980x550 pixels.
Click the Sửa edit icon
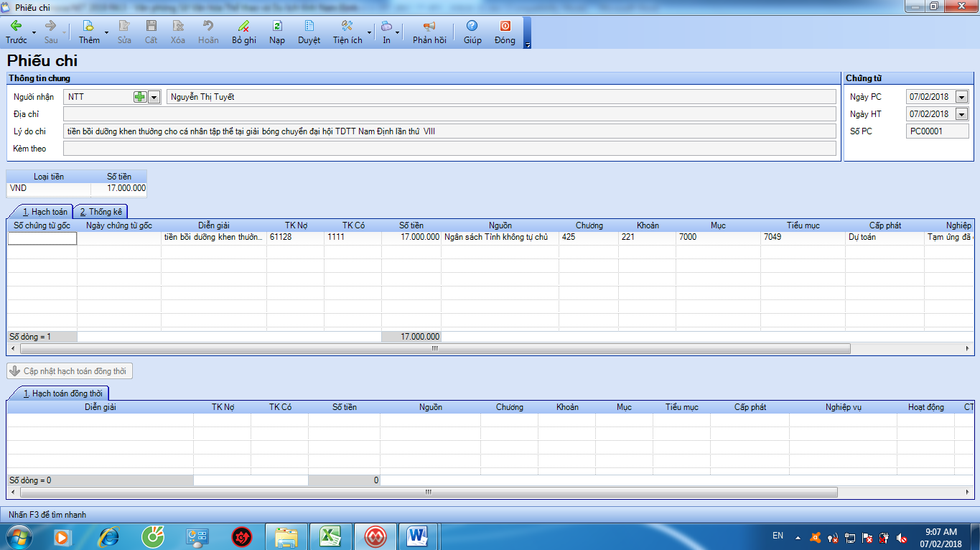[x=124, y=26]
